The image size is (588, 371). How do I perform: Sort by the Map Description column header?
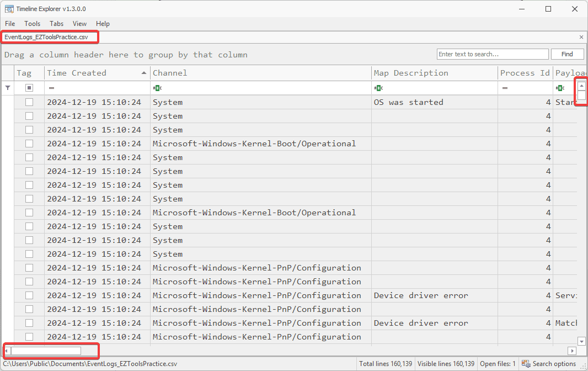pos(434,73)
